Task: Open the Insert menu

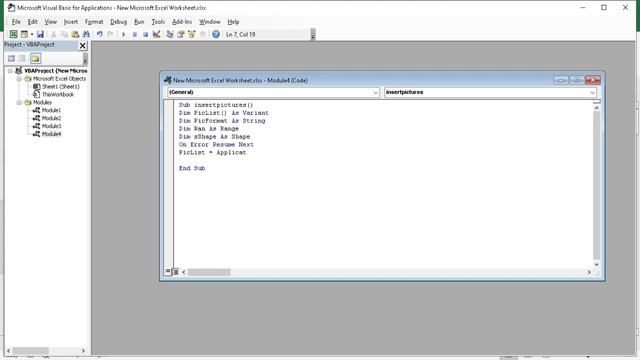Action: pyautogui.click(x=71, y=22)
